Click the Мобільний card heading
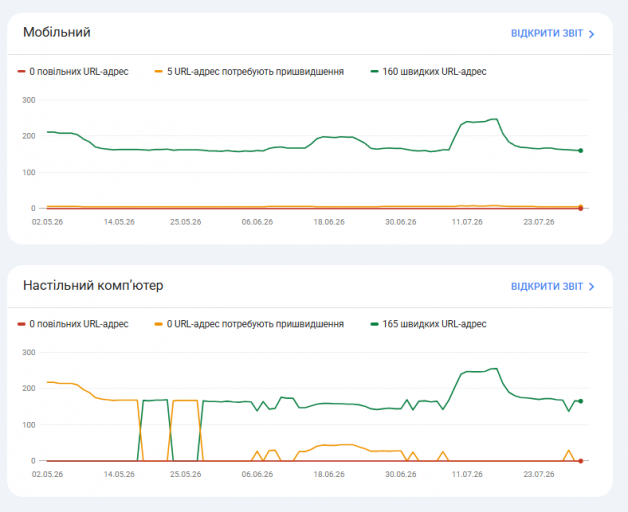 click(x=56, y=32)
